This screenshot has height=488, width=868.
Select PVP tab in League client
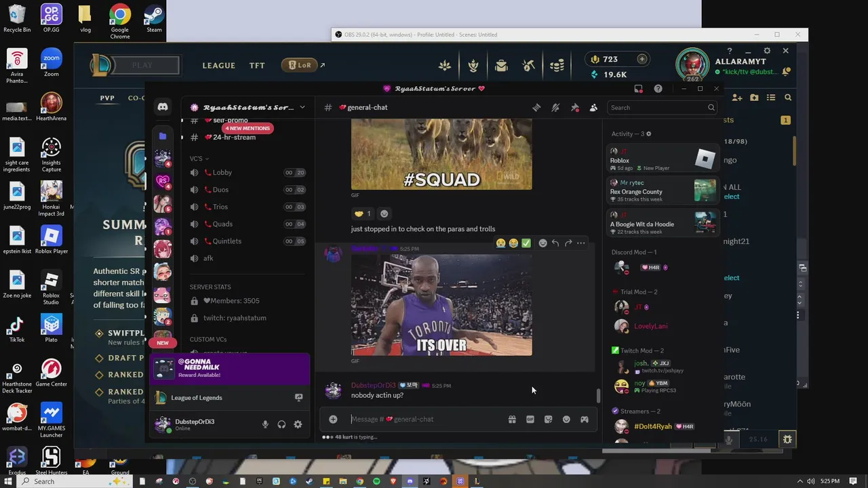point(107,98)
